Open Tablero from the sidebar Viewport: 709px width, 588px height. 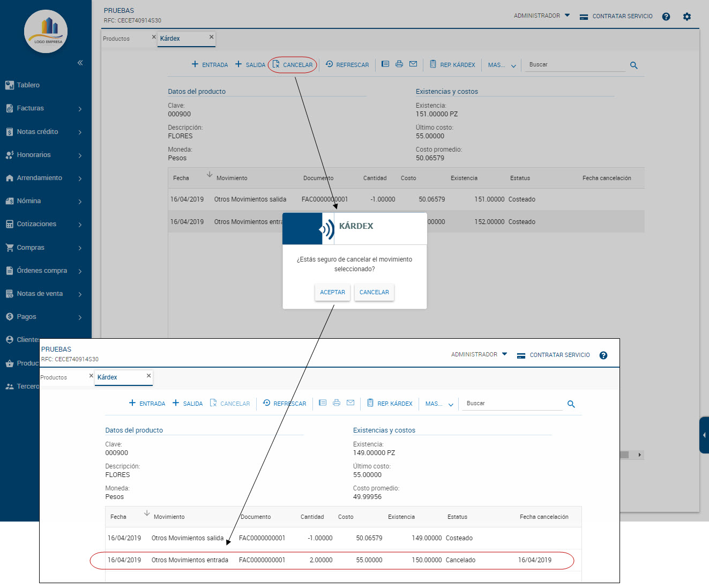click(28, 85)
